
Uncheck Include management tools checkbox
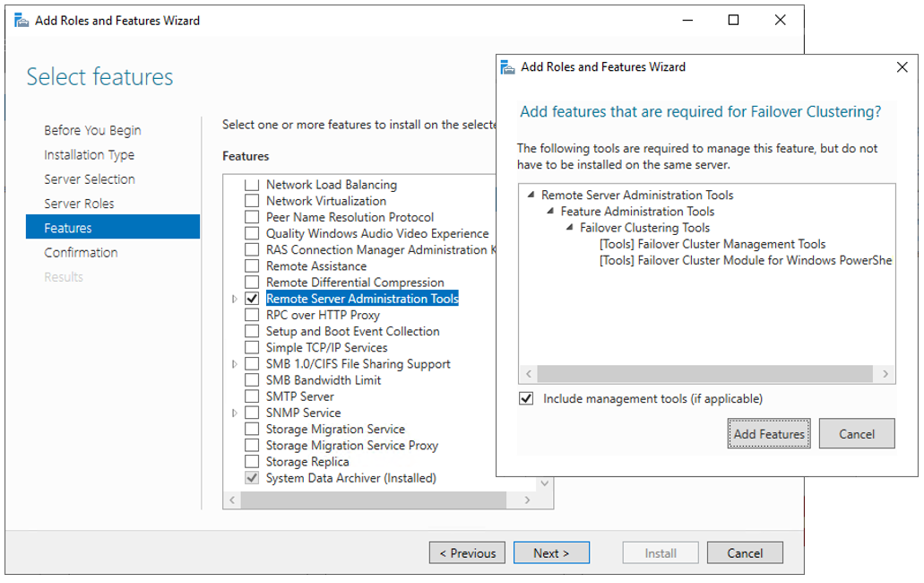[x=526, y=398]
